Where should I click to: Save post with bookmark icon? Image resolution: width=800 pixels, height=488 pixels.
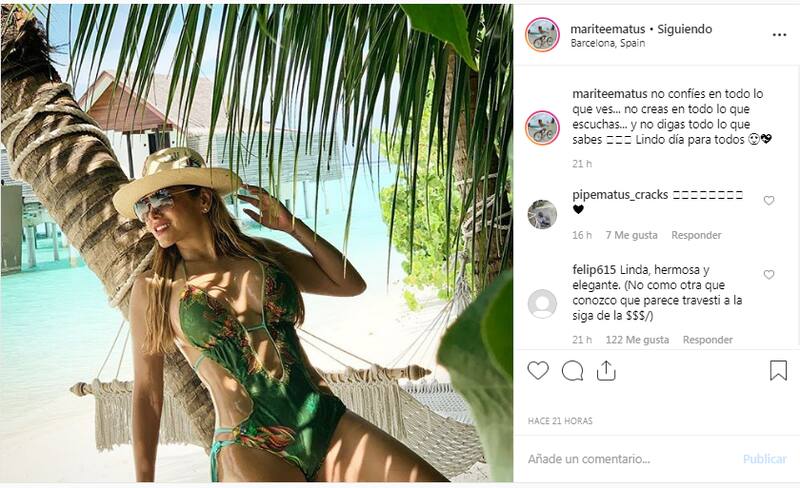pos(778,371)
